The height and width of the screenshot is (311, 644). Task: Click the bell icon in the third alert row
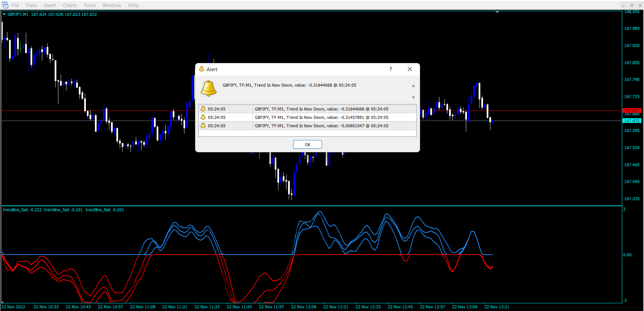coord(203,126)
